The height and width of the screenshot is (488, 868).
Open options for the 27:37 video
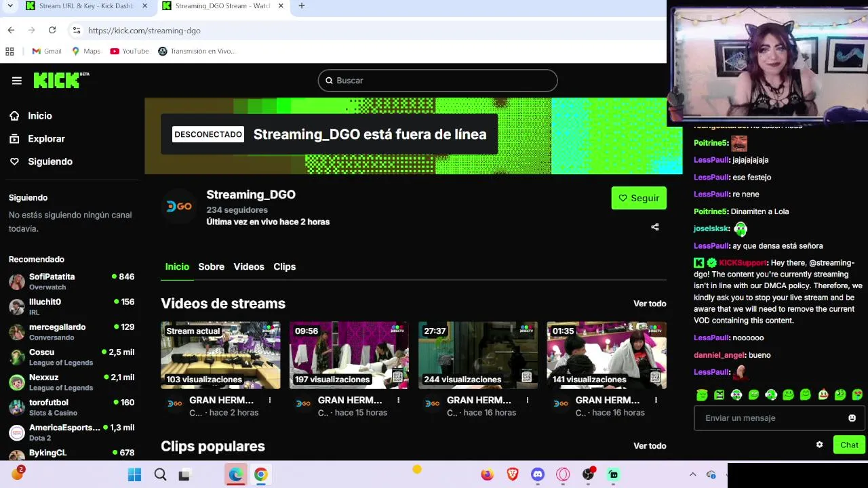(x=528, y=401)
